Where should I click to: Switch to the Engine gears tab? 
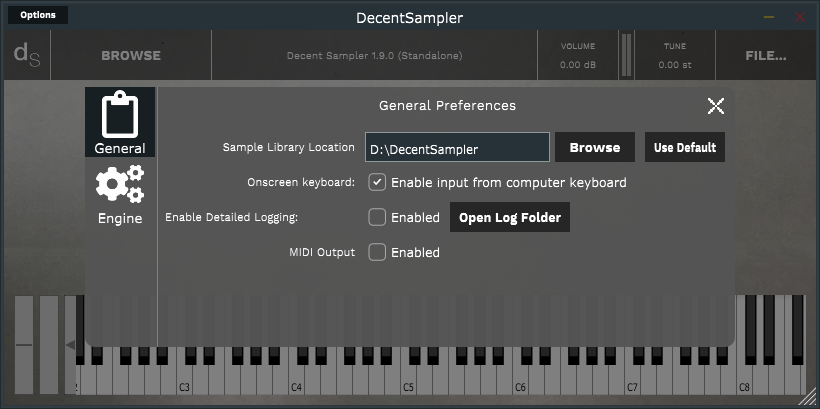coord(120,194)
